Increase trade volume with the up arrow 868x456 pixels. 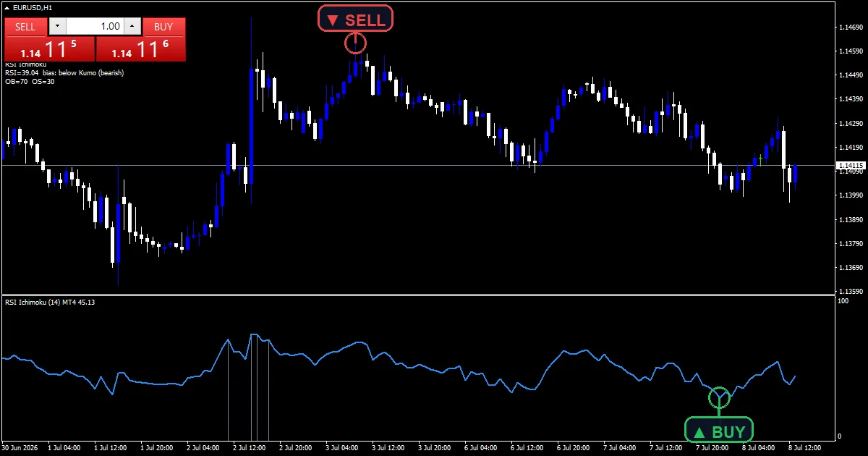tap(132, 27)
